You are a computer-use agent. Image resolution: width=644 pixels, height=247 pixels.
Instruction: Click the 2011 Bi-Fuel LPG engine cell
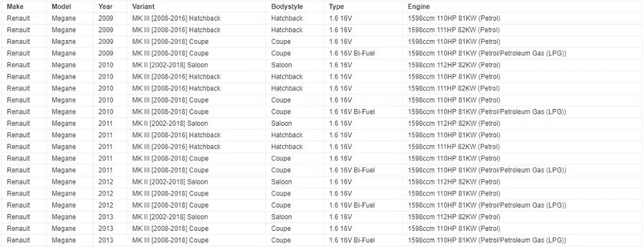click(x=487, y=170)
